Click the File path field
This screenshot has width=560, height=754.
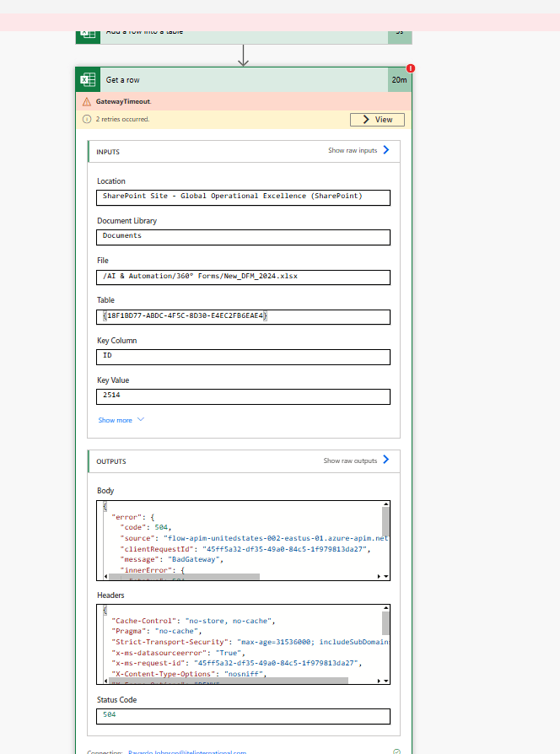click(243, 277)
